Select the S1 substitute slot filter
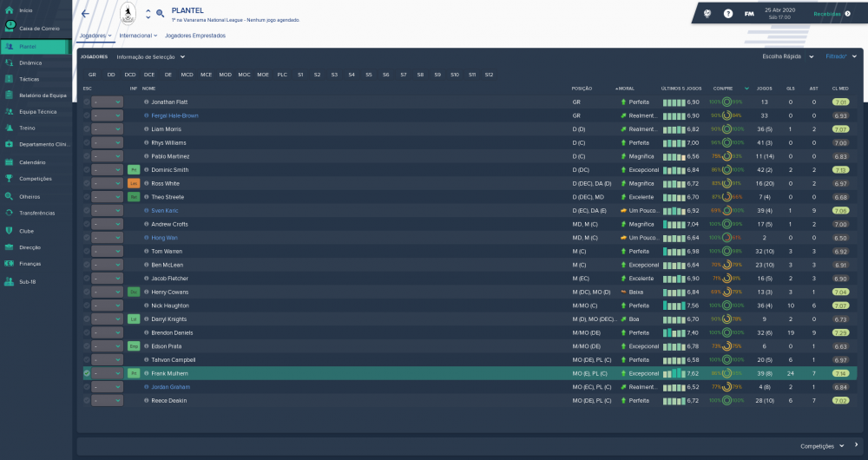Image resolution: width=868 pixels, height=460 pixels. 300,74
